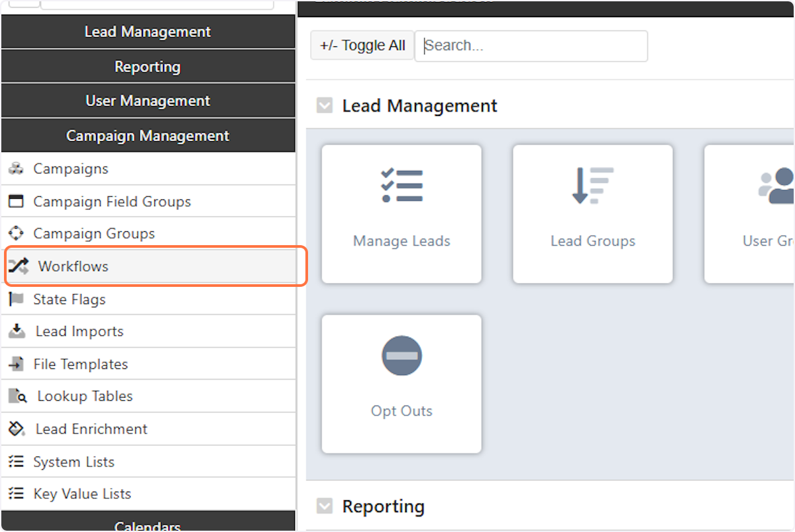The image size is (795, 532).
Task: Open the Campaign Groups entry
Action: click(148, 233)
